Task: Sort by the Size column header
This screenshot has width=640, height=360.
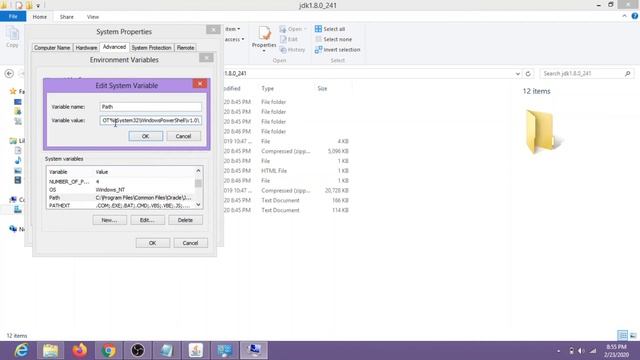Action: [x=322, y=89]
